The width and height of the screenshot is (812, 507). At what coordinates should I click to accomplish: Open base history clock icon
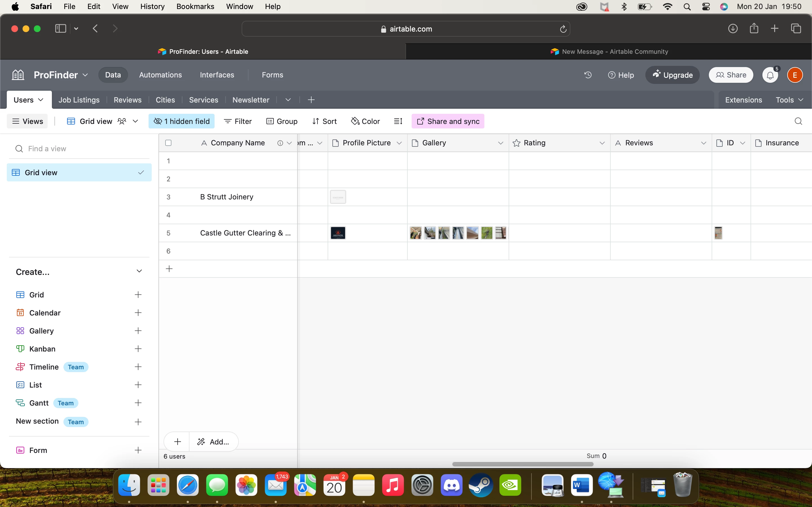[588, 75]
